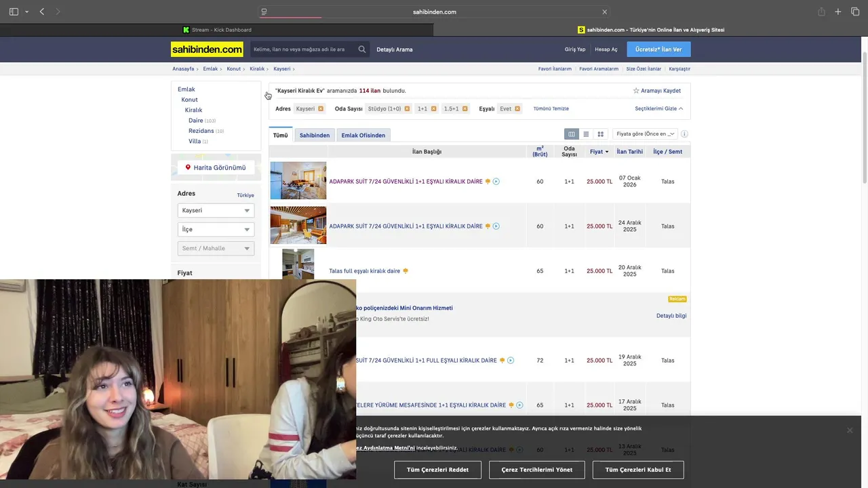Remove the 1.5+1 room filter
868x488 pixels.
465,108
